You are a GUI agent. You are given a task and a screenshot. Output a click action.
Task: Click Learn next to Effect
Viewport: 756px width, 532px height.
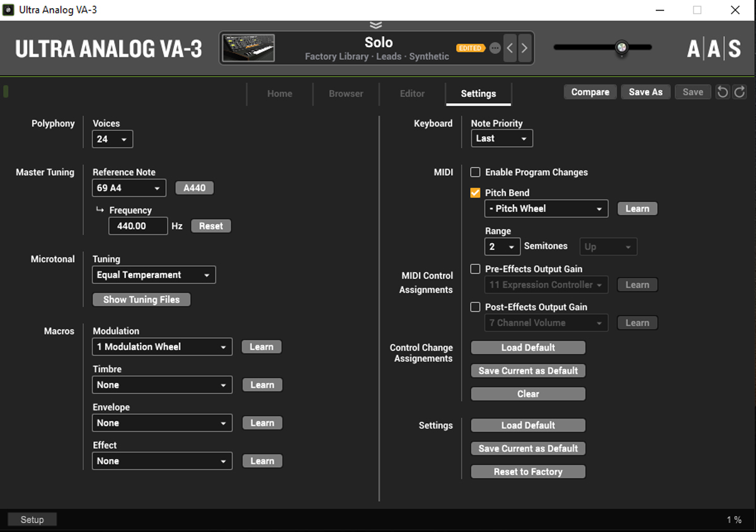click(x=262, y=461)
